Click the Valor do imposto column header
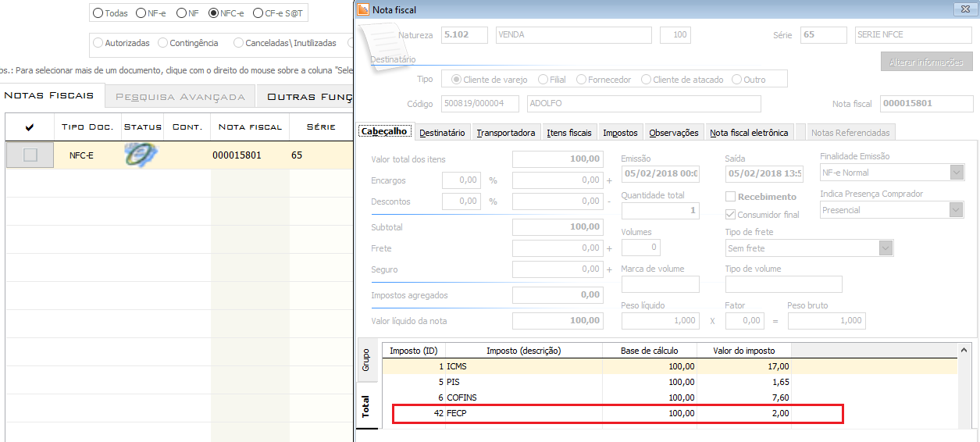Viewport: 980px width, 442px height. (x=746, y=351)
